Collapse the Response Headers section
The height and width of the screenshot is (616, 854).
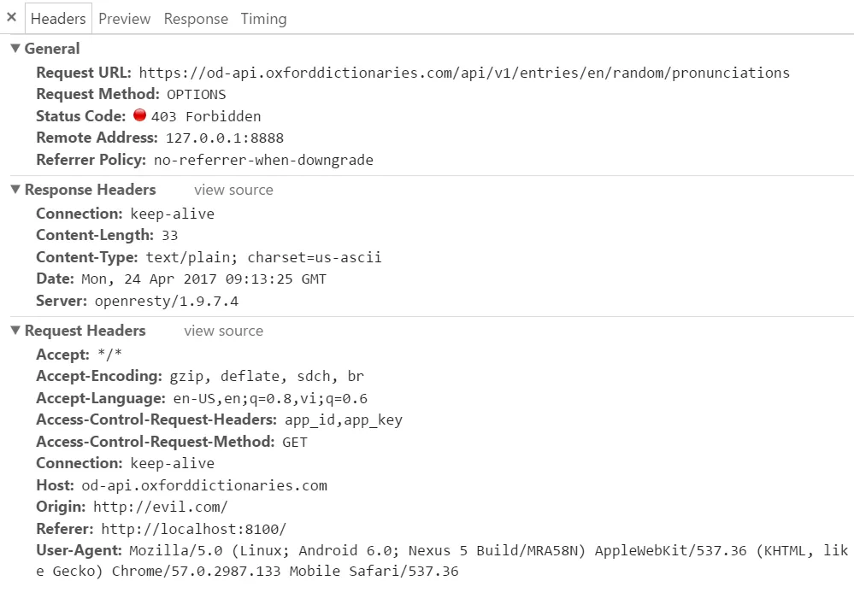click(15, 190)
